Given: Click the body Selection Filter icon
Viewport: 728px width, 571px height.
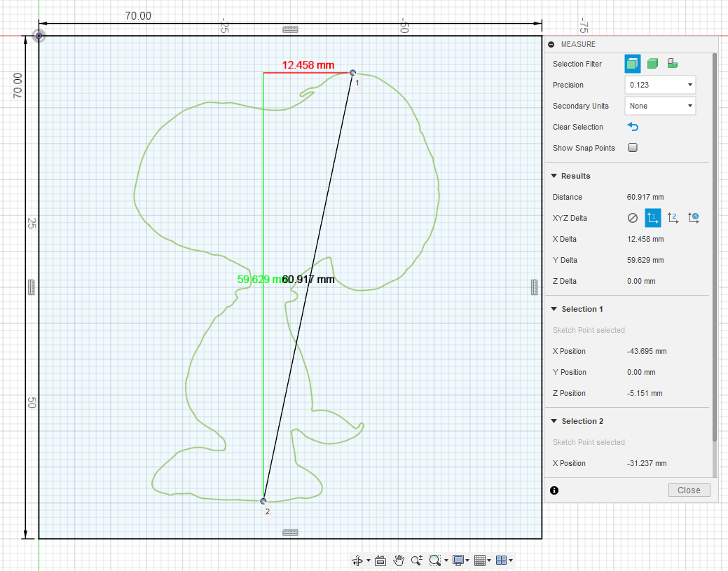Looking at the screenshot, I should [652, 63].
